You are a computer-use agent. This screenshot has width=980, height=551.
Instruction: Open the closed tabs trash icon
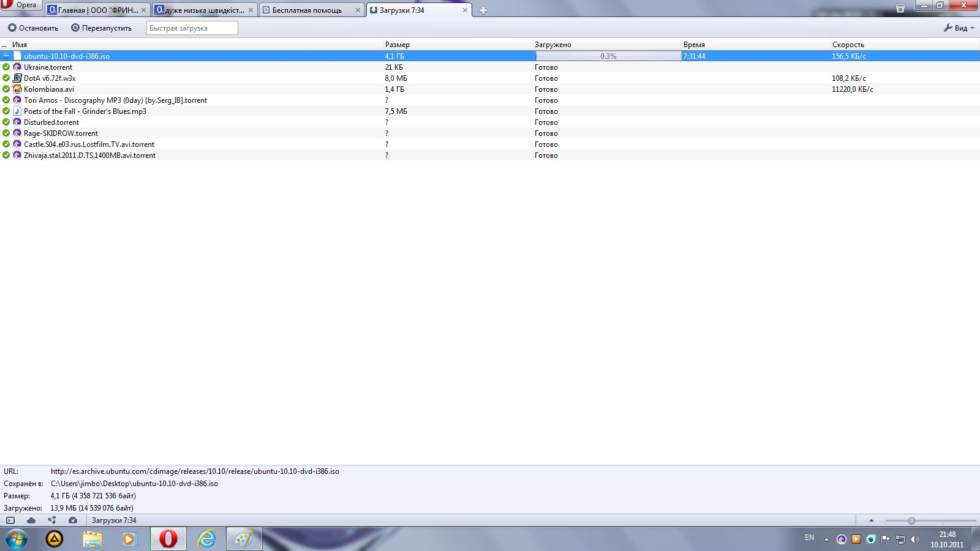click(x=900, y=9)
